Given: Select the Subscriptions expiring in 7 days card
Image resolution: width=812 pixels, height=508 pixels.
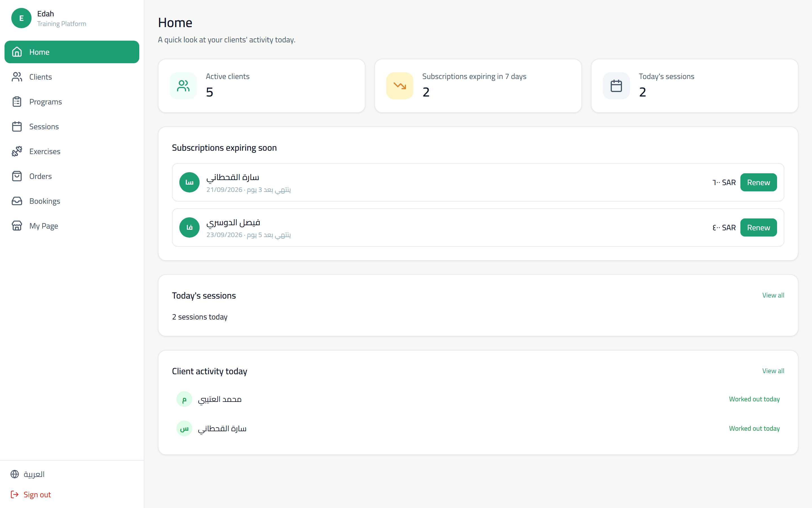Looking at the screenshot, I should click(x=478, y=86).
